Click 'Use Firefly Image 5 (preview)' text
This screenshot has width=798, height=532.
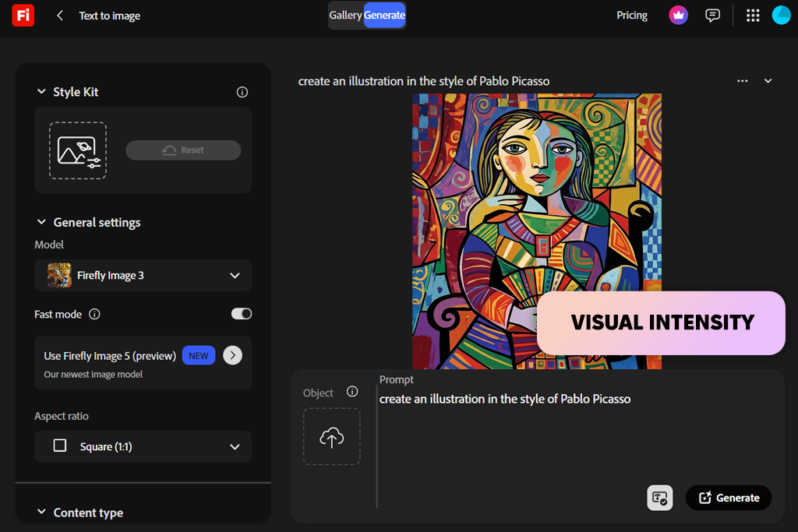[x=110, y=356]
